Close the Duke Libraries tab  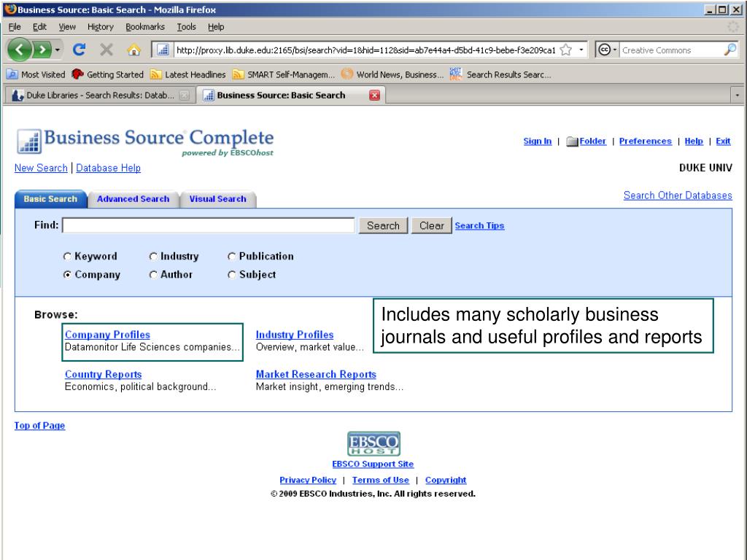pyautogui.click(x=184, y=96)
